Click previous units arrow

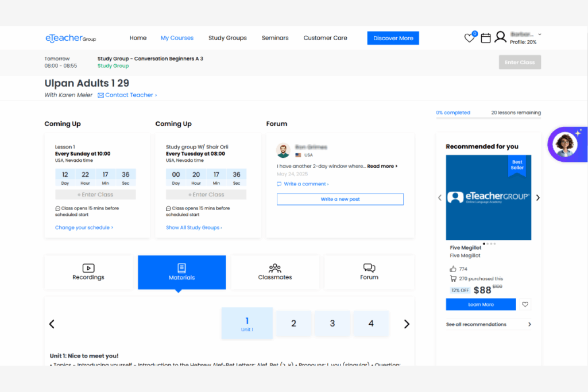coord(52,324)
